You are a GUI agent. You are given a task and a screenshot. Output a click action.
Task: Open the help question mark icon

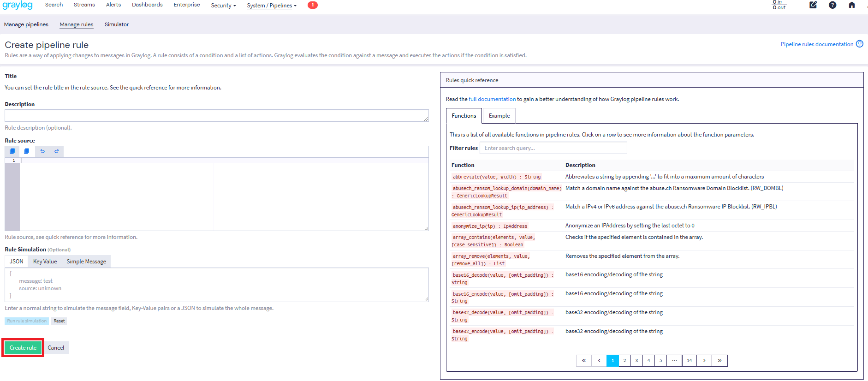[x=832, y=5]
